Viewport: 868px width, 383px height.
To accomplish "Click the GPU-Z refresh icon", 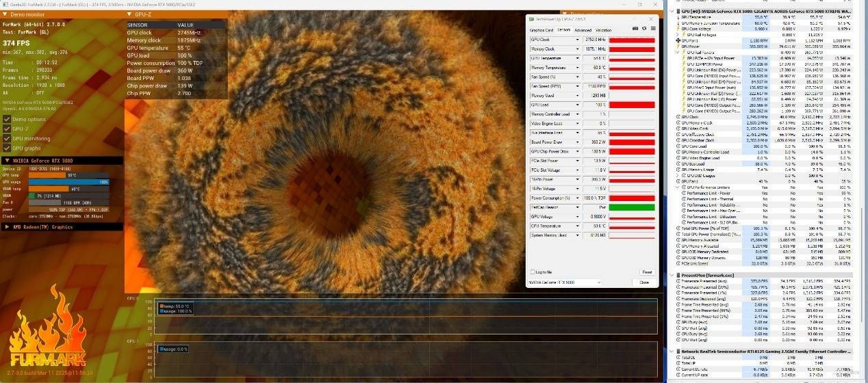I will (x=644, y=29).
